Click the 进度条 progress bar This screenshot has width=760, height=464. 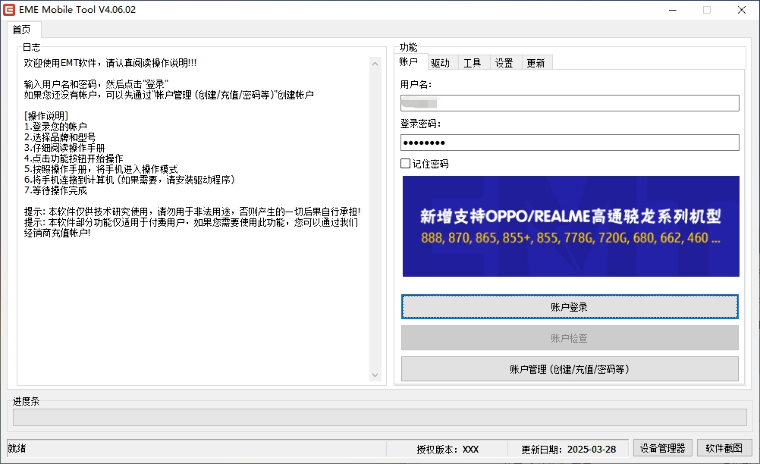tap(379, 417)
